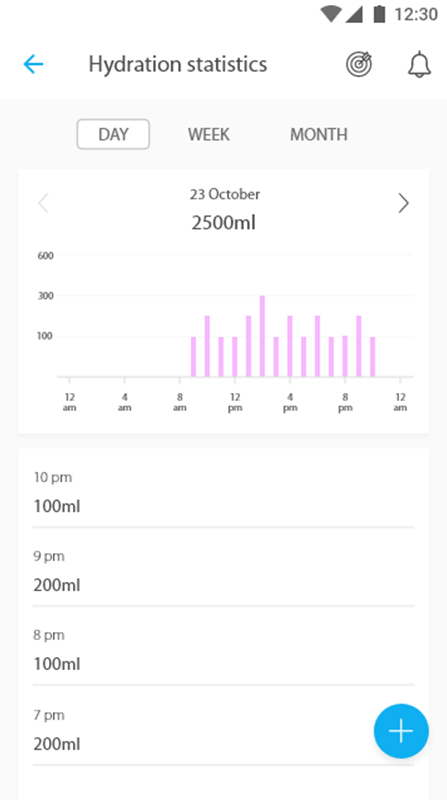
Task: Switch to the MONTH tab
Action: point(319,134)
